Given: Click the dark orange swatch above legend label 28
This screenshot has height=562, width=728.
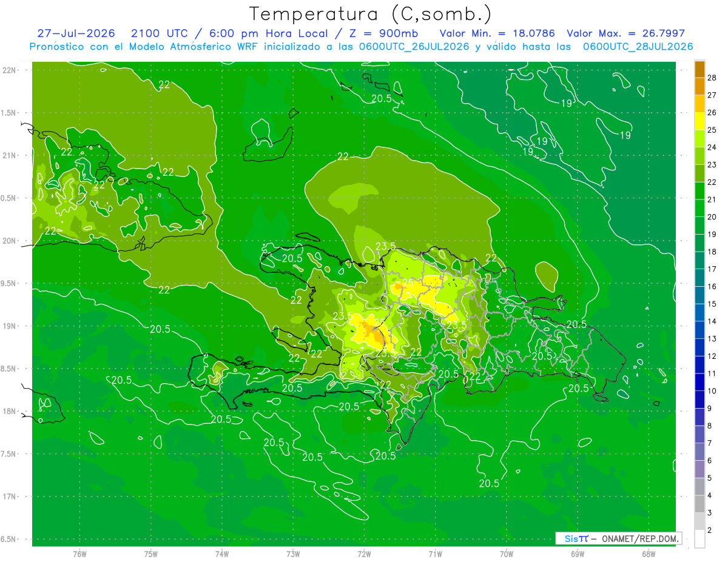Looking at the screenshot, I should pyautogui.click(x=699, y=69).
